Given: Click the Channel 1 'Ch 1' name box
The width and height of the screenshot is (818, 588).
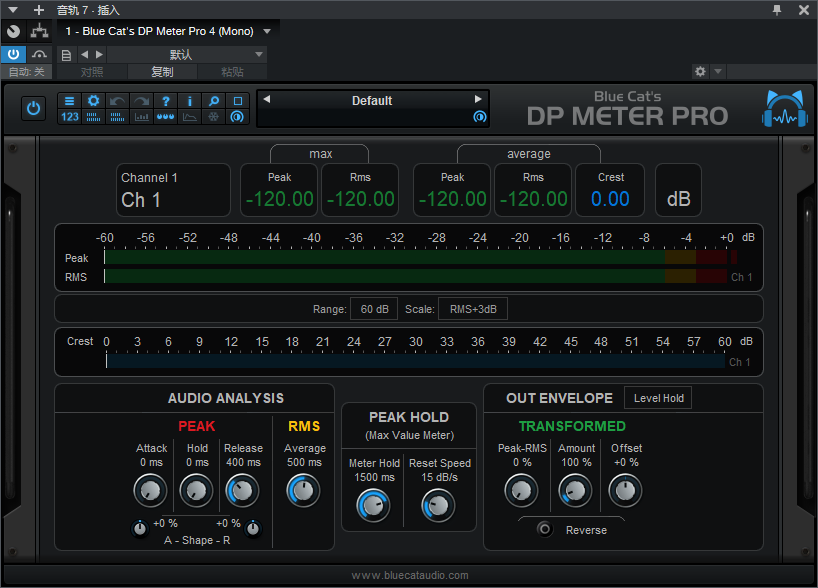Looking at the screenshot, I should [173, 190].
